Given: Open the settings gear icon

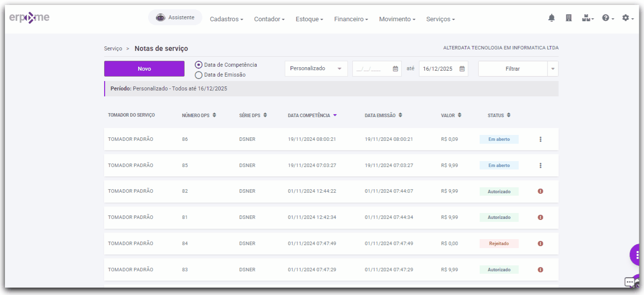Looking at the screenshot, I should pyautogui.click(x=625, y=18).
